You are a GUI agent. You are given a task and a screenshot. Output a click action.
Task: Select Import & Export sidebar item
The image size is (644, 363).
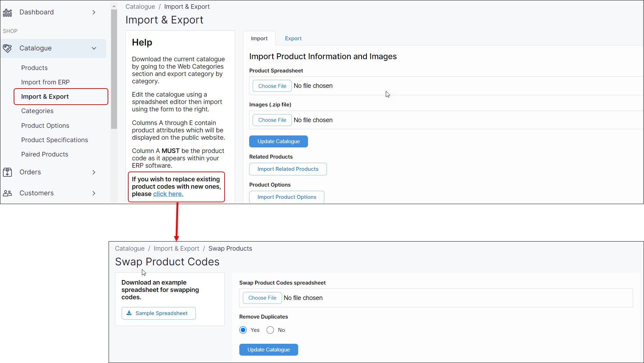pyautogui.click(x=61, y=97)
